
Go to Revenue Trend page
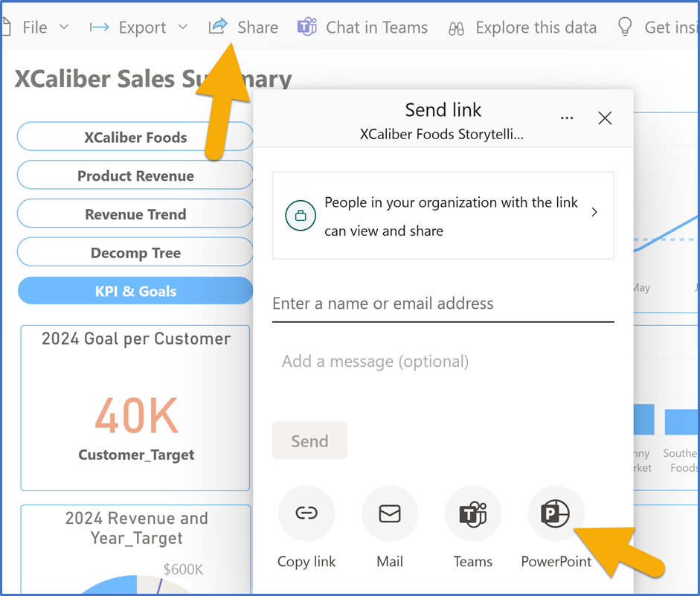point(135,214)
